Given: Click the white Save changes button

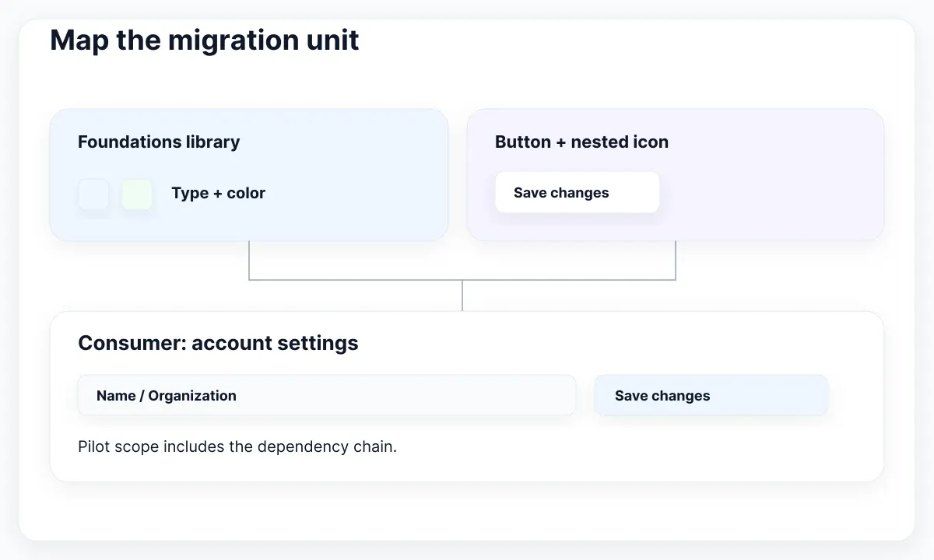Looking at the screenshot, I should [x=577, y=193].
